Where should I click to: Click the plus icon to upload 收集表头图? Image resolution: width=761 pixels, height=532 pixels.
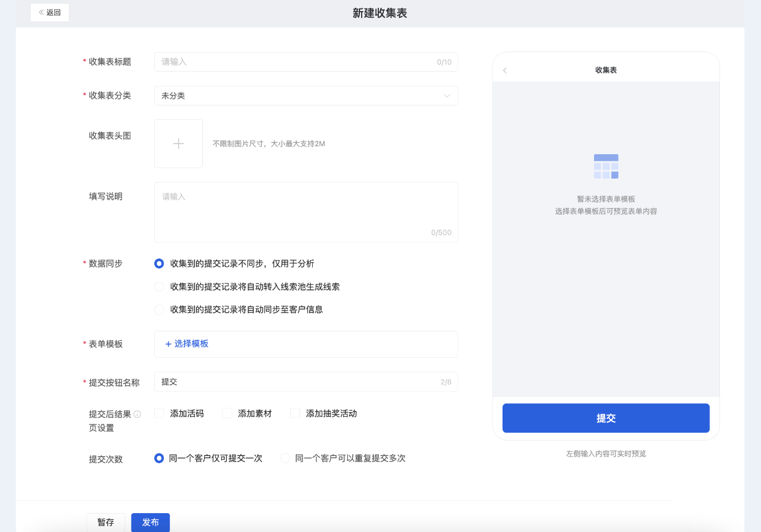point(179,144)
